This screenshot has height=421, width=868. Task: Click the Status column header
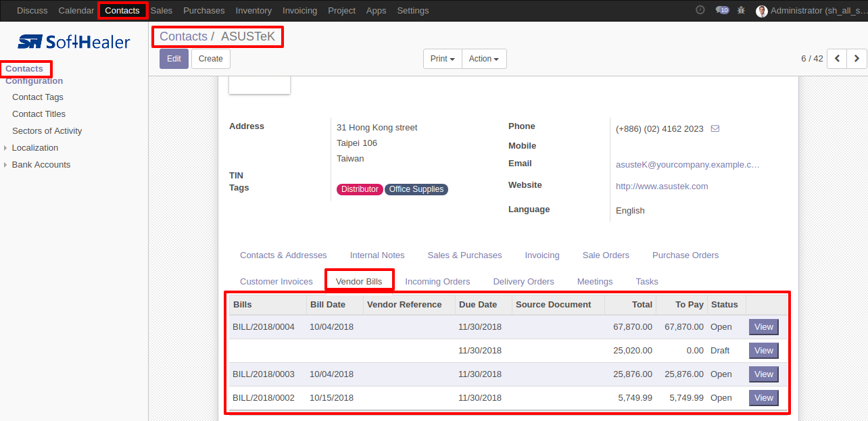pos(726,305)
